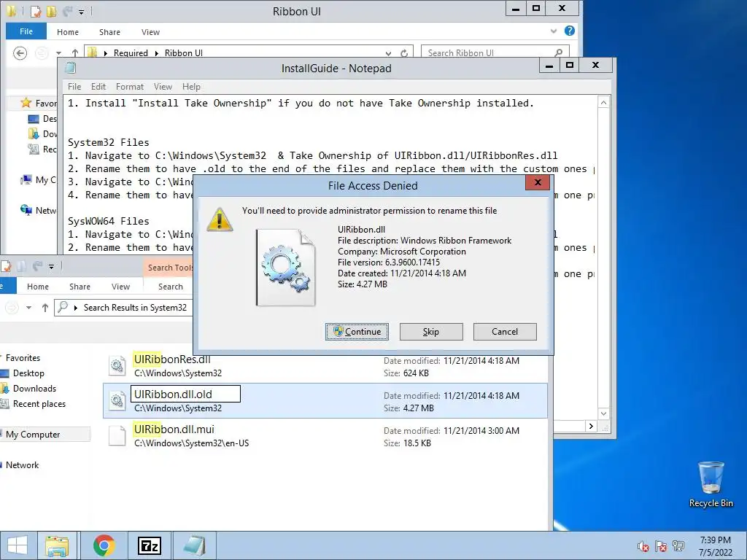Click Search Tools contextual tab header
Screen dimensions: 747x560
click(x=169, y=268)
